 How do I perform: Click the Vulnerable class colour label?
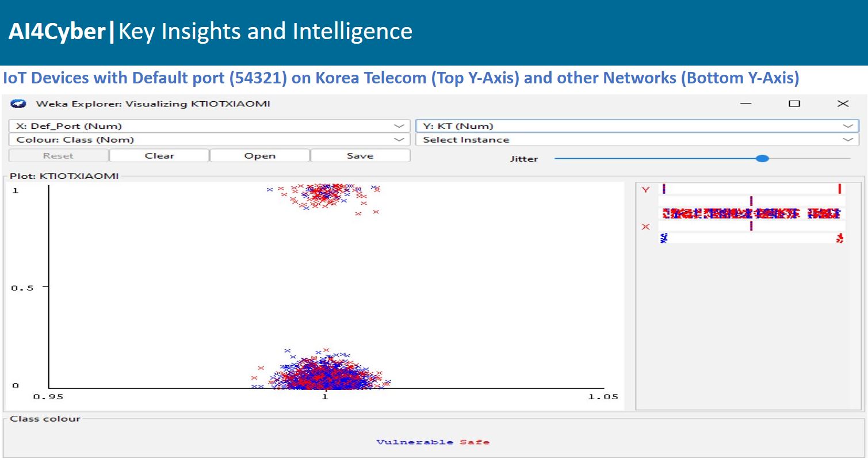tap(415, 442)
